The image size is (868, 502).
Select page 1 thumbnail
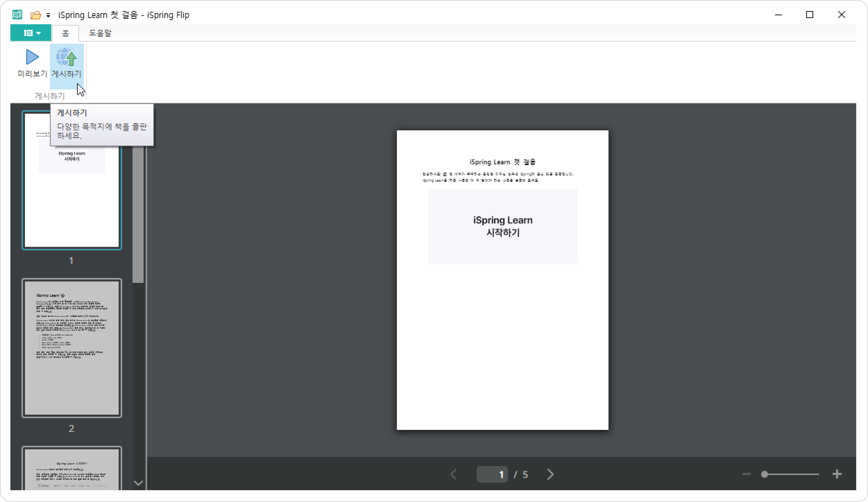72,180
